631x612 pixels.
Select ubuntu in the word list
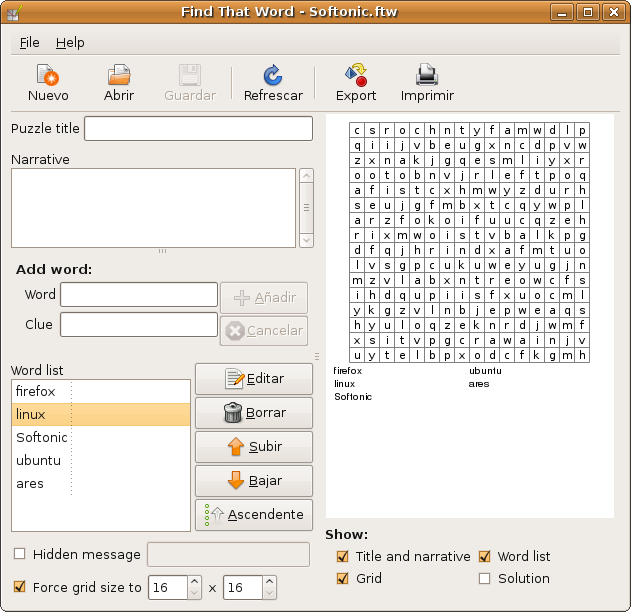pos(39,461)
